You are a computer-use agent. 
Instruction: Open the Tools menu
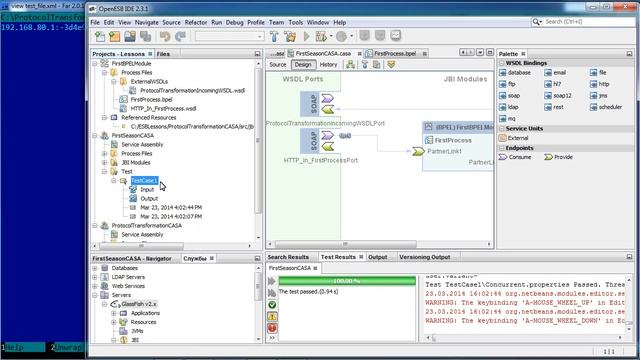[x=296, y=22]
